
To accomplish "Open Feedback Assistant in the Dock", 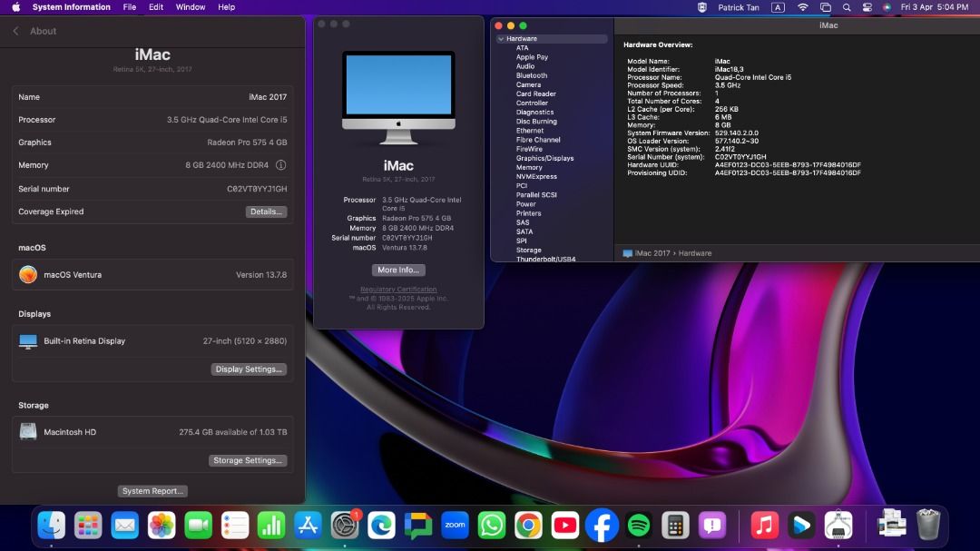I will [x=712, y=525].
